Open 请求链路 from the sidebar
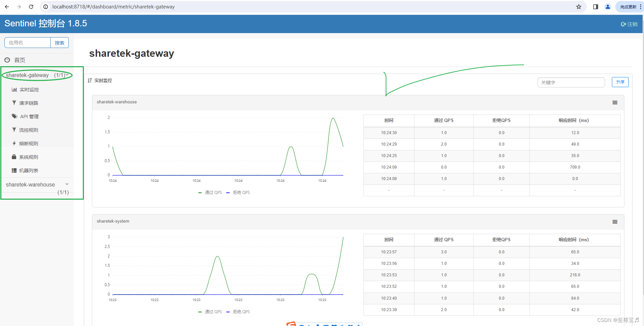This screenshot has height=326, width=644. tap(28, 103)
